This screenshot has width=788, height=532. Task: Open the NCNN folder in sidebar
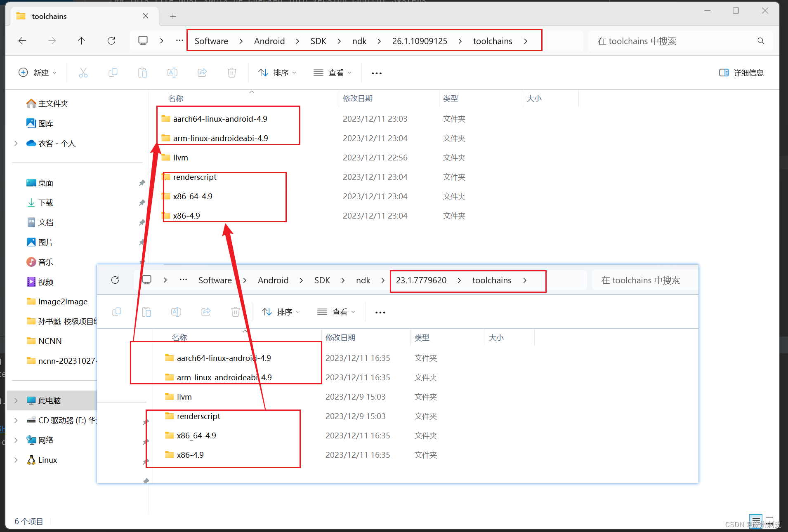click(x=44, y=341)
